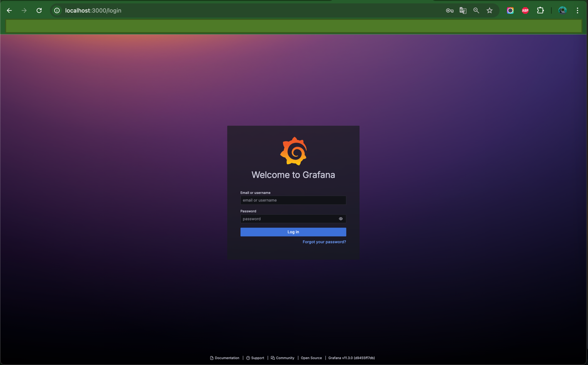Toggle password visibility eye icon
Image resolution: width=588 pixels, height=365 pixels.
pos(341,219)
